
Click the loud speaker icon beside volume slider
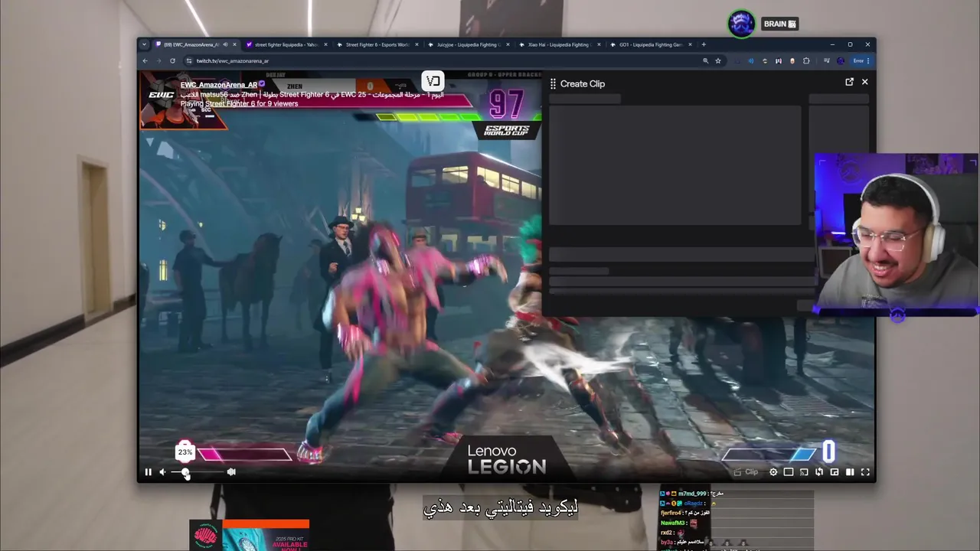(231, 472)
